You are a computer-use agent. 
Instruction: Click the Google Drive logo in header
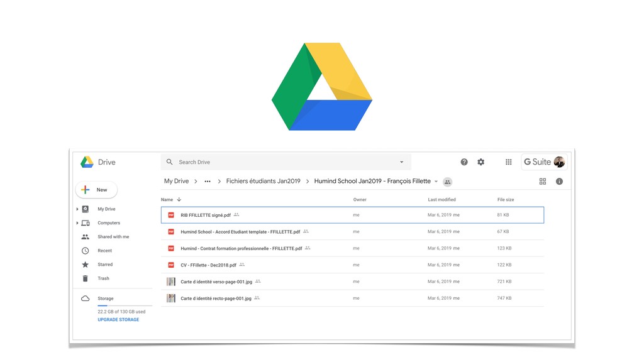pyautogui.click(x=87, y=162)
